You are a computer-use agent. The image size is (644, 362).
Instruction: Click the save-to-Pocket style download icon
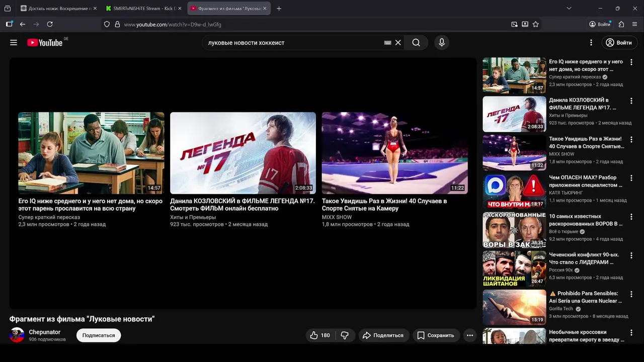pos(525,24)
